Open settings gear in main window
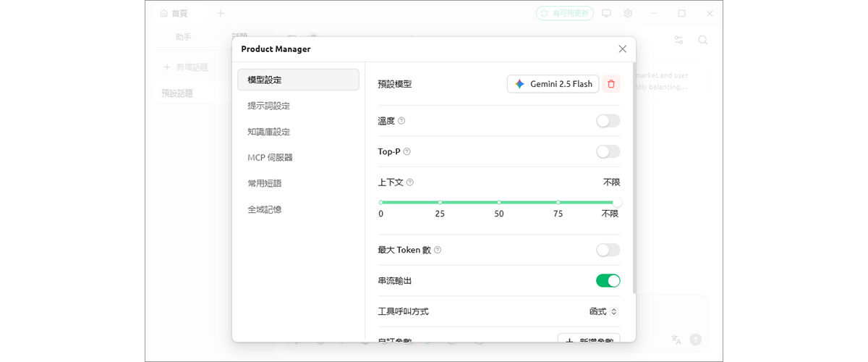Screen dimensions: 868x362 628,13
